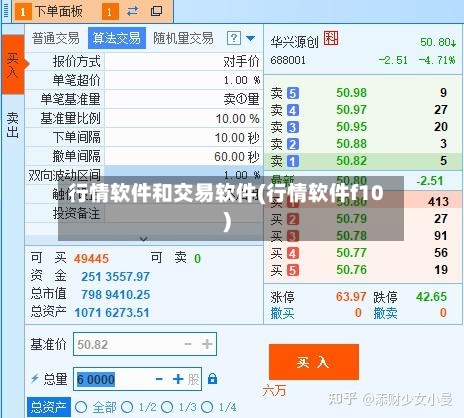464x418 pixels.
Task: Click the 涨停 price 63.97
Action: point(351,297)
